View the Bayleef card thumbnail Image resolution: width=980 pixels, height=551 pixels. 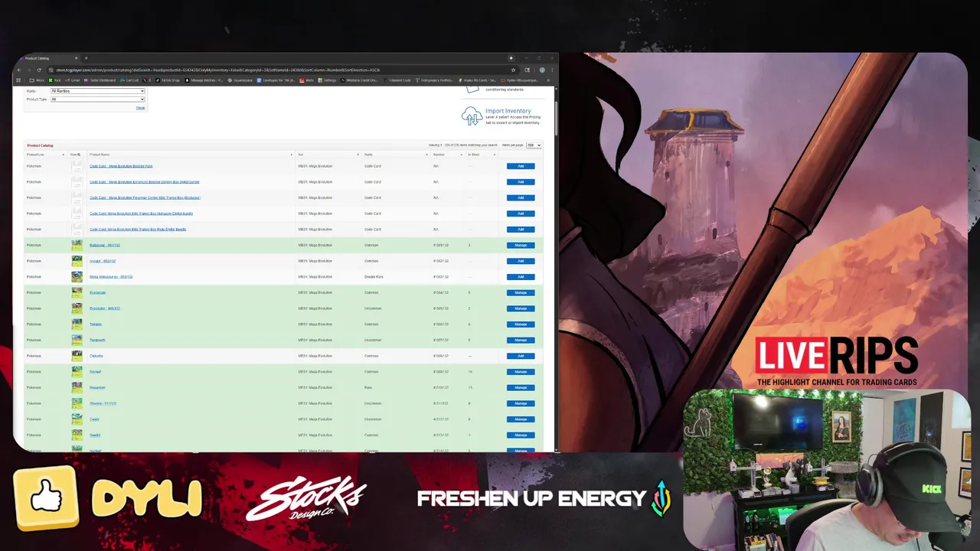tap(77, 372)
